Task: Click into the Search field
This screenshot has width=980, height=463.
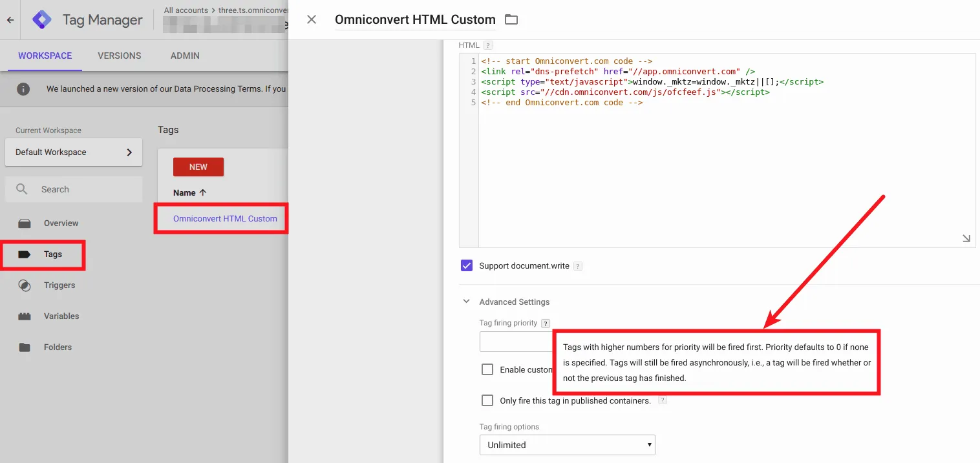Action: pyautogui.click(x=74, y=189)
